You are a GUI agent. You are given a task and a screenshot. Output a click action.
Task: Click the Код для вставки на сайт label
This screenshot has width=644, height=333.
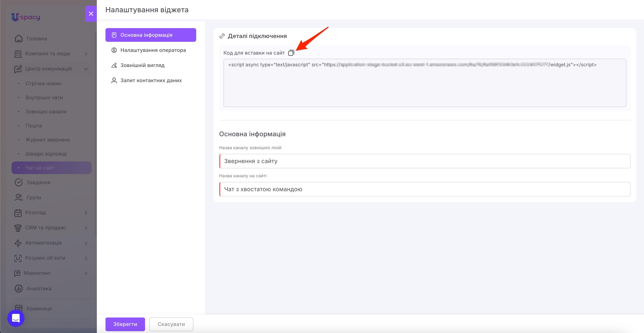point(254,53)
